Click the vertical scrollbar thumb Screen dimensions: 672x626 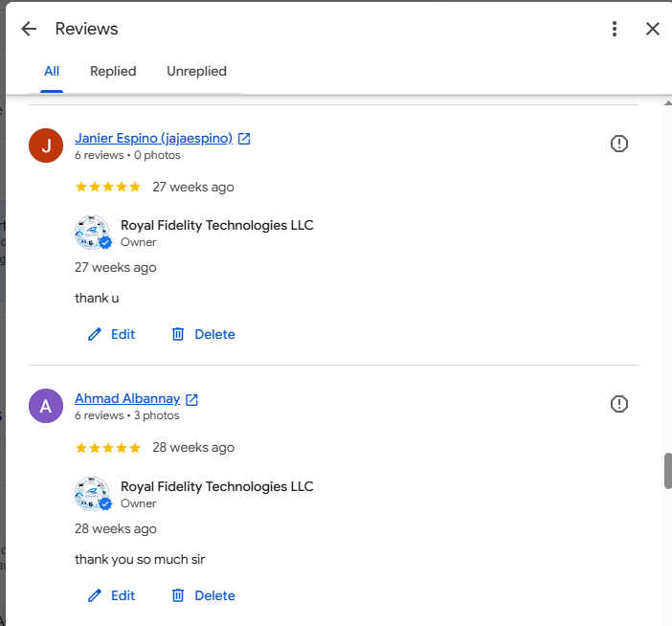pyautogui.click(x=668, y=471)
